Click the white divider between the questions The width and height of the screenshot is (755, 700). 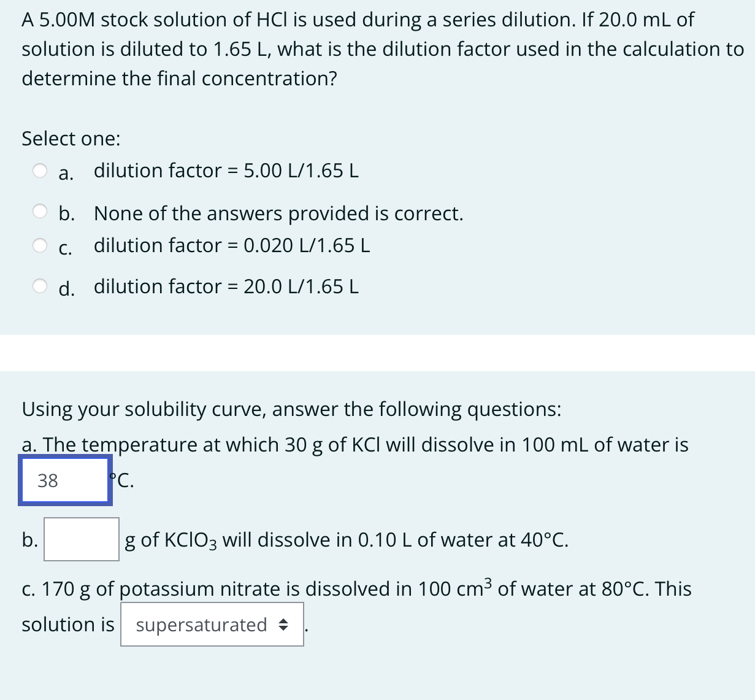click(377, 353)
